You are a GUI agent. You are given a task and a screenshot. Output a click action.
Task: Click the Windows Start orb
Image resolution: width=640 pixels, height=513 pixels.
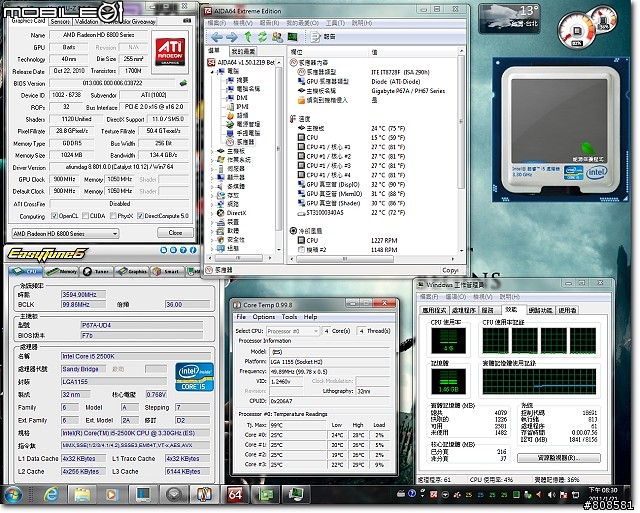[13, 495]
